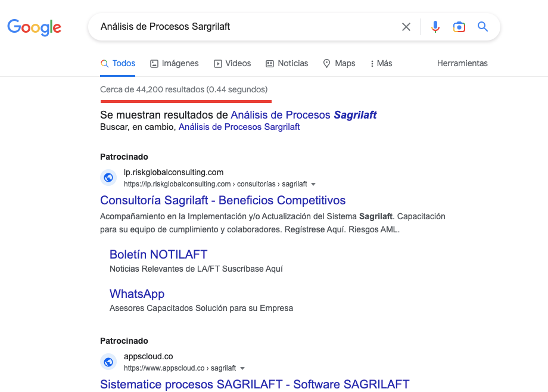This screenshot has width=548, height=392.
Task: Click the magnifying glass search button
Action: point(482,27)
